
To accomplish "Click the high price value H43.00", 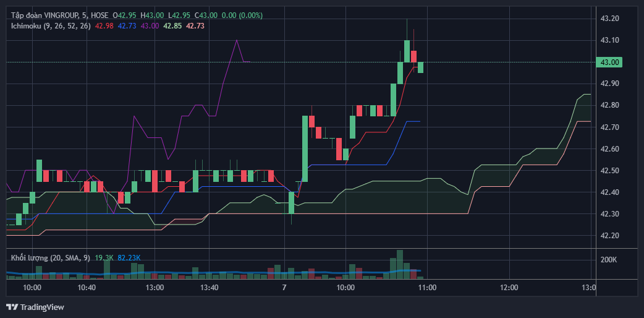I will (152, 15).
